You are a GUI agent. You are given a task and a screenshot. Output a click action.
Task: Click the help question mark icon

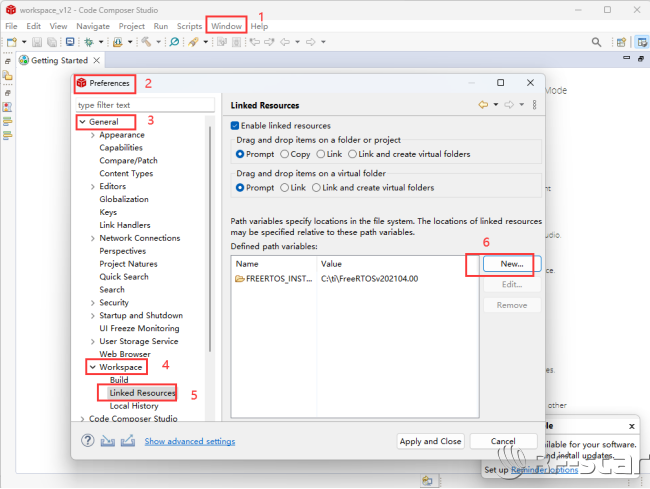[87, 441]
